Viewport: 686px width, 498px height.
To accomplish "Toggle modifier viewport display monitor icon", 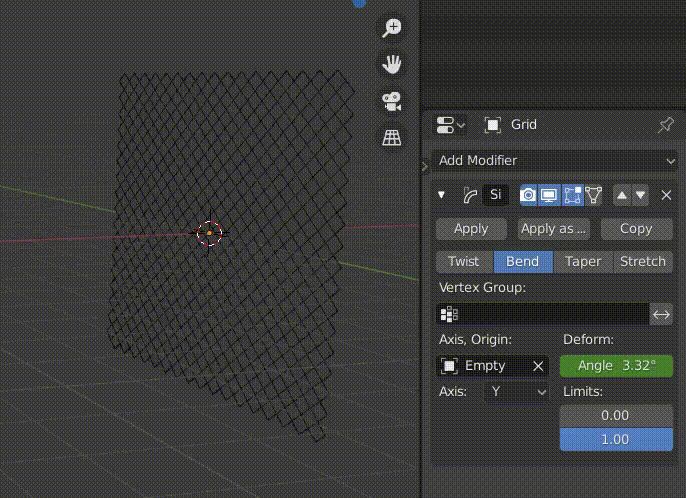I will click(549, 195).
